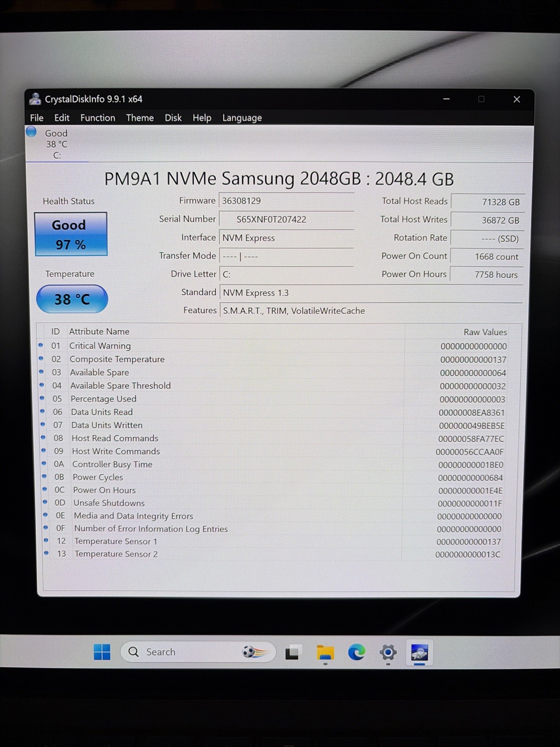Click raw value 0000000000011F
The height and width of the screenshot is (747, 560).
click(470, 504)
